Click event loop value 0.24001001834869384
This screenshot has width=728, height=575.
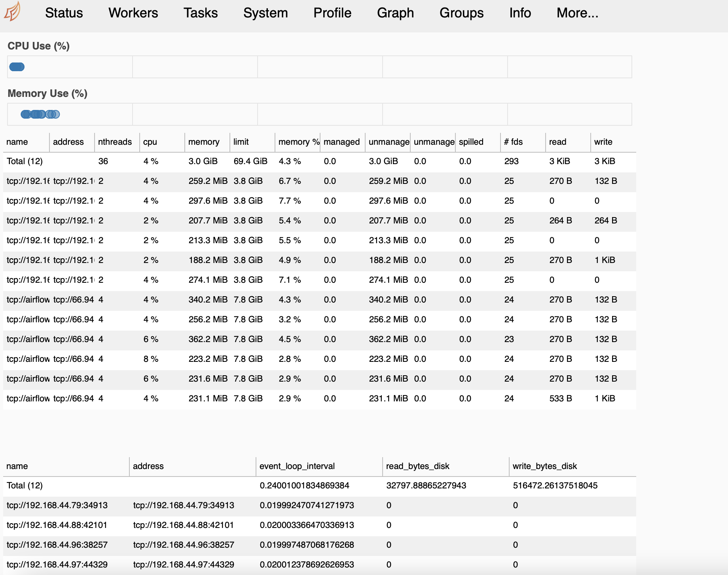tap(304, 486)
